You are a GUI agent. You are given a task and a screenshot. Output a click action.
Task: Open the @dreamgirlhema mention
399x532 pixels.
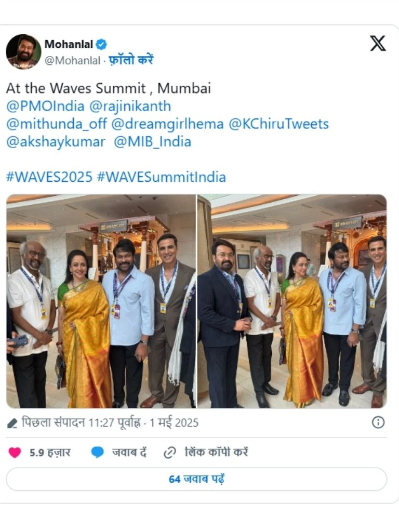click(168, 124)
